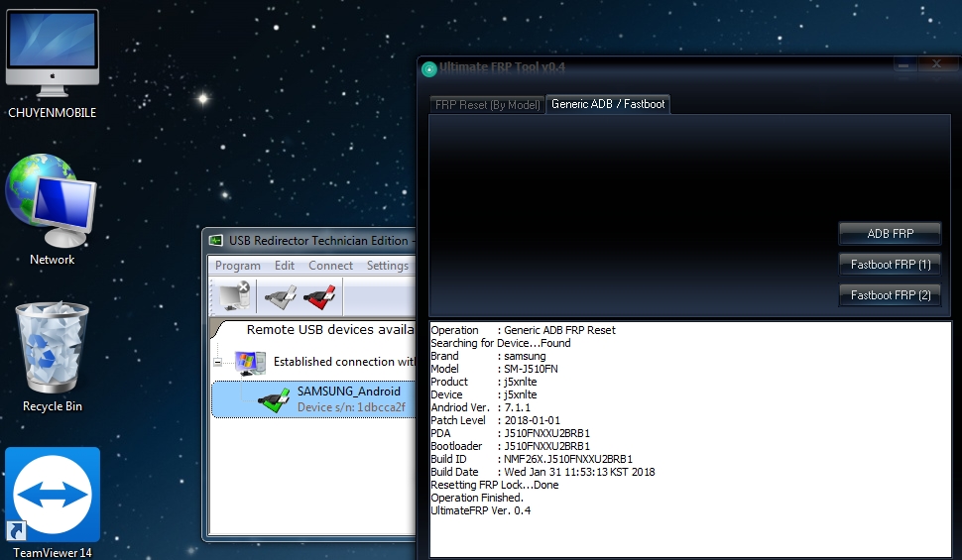Close the Ultimate FRP Tool window
Screen dimensions: 962x560
tap(936, 63)
